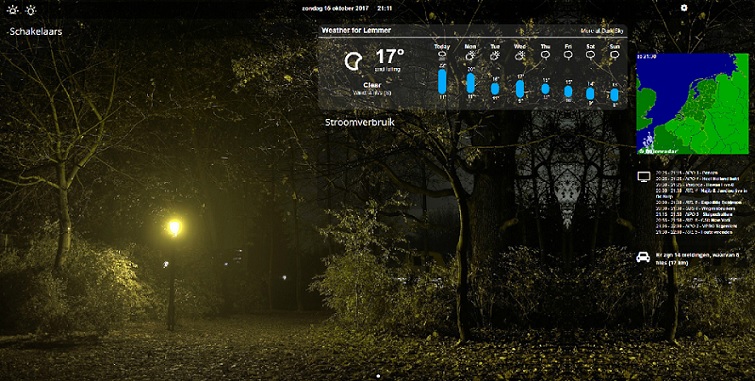Click the current weather moon icon

[353, 62]
